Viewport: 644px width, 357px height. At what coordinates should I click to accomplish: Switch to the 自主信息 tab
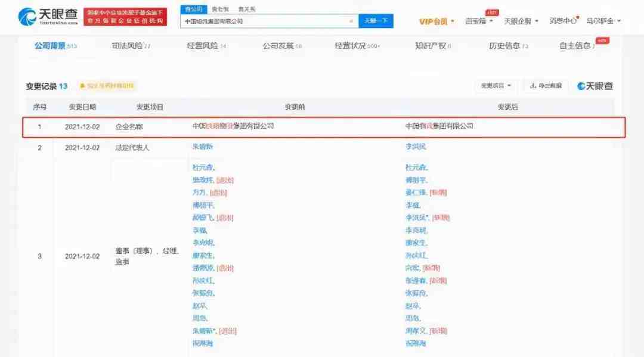point(577,46)
